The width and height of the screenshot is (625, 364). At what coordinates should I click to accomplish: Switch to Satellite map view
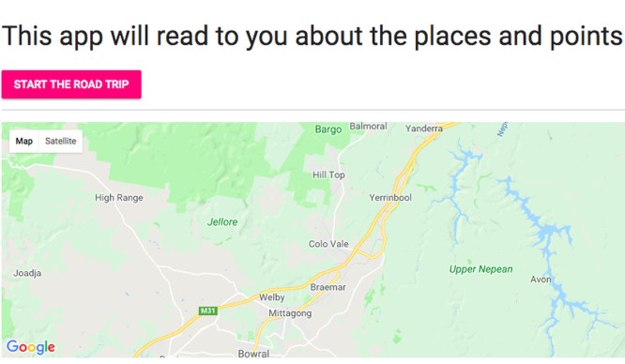(x=61, y=141)
